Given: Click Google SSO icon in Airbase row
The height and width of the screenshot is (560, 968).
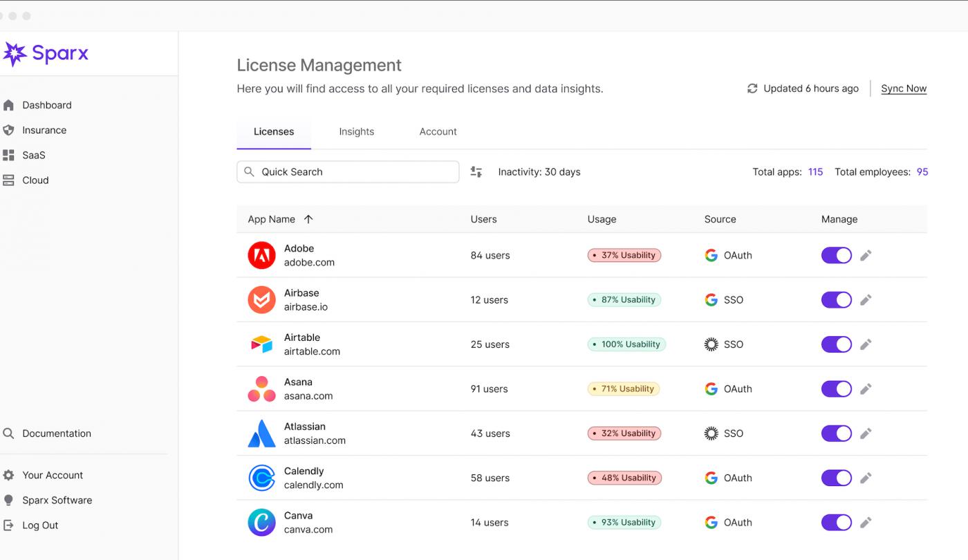Looking at the screenshot, I should [x=711, y=299].
